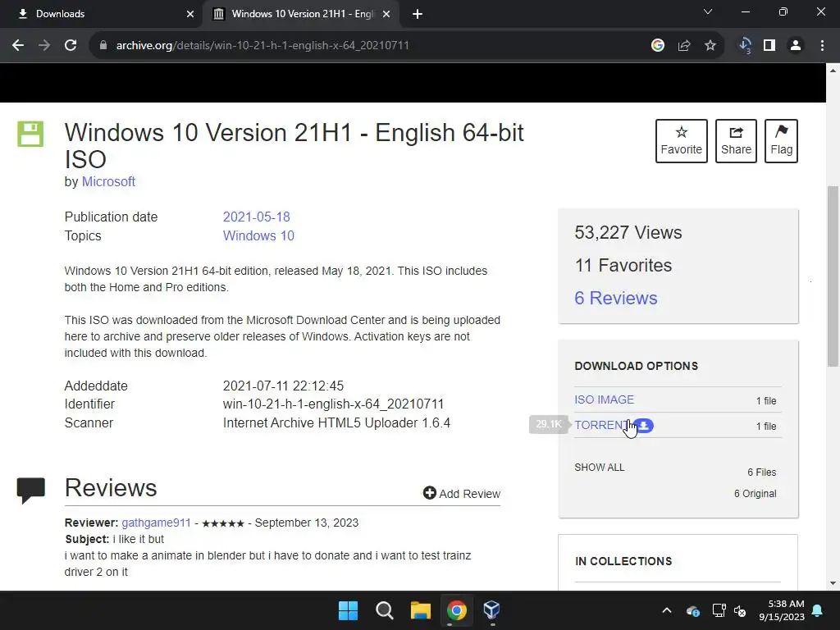Screen dimensions: 840x630
Task: Click the muted volume tray icon
Action: click(x=741, y=610)
